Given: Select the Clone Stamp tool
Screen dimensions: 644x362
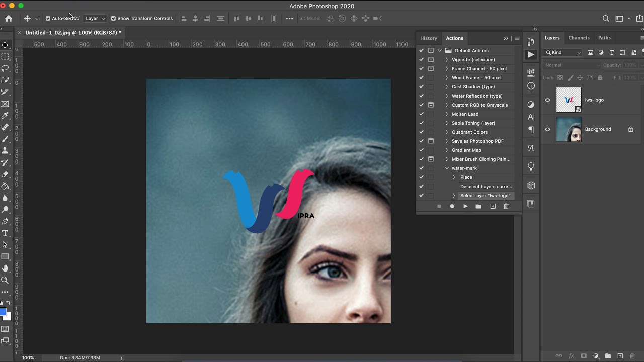Looking at the screenshot, I should coord(5,151).
